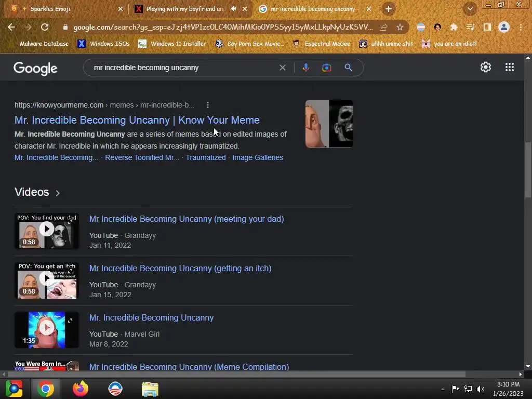This screenshot has height=399, width=532.
Task: Open the uhhh anime shit bookmark
Action: (x=386, y=44)
